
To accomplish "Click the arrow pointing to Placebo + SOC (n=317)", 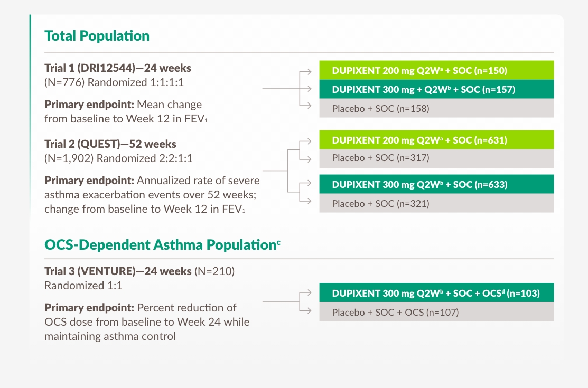I will coord(305,158).
